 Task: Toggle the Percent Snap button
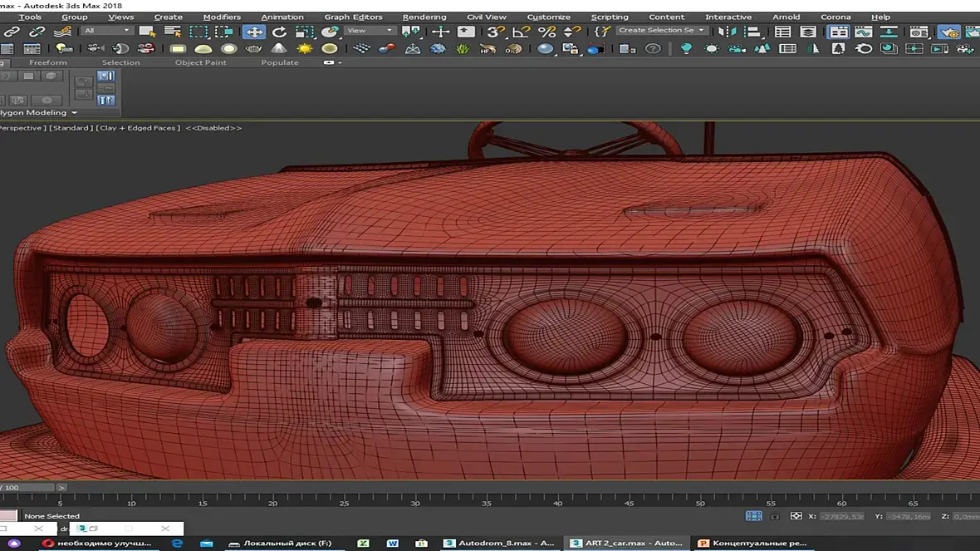pyautogui.click(x=546, y=32)
